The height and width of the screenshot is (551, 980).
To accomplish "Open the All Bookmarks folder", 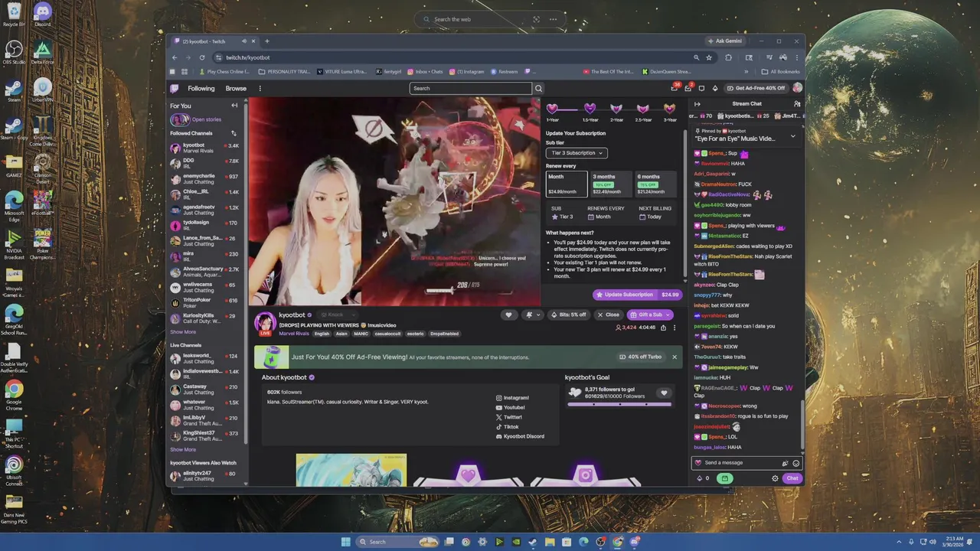I will tap(780, 72).
